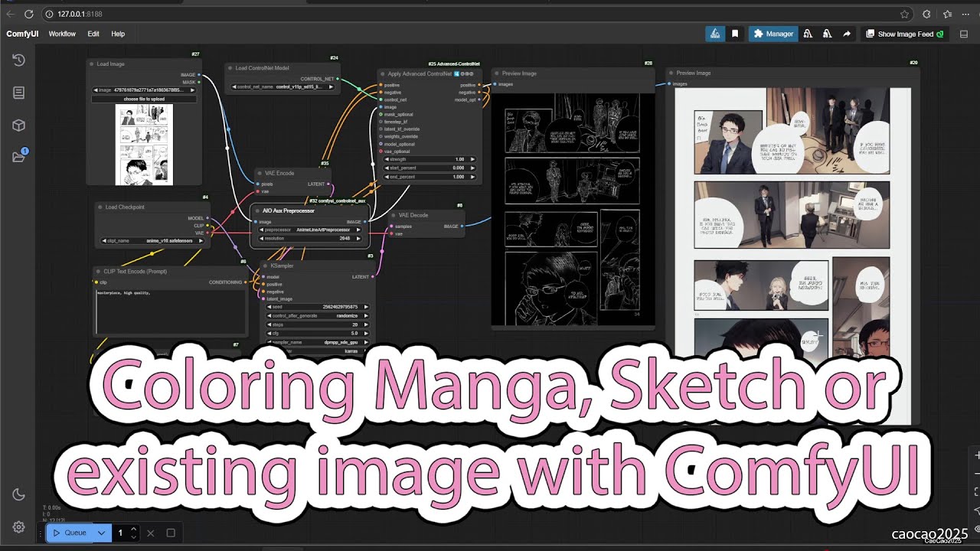Viewport: 980px width, 551px height.
Task: Bookmark this page with the star icon
Action: 905,14
